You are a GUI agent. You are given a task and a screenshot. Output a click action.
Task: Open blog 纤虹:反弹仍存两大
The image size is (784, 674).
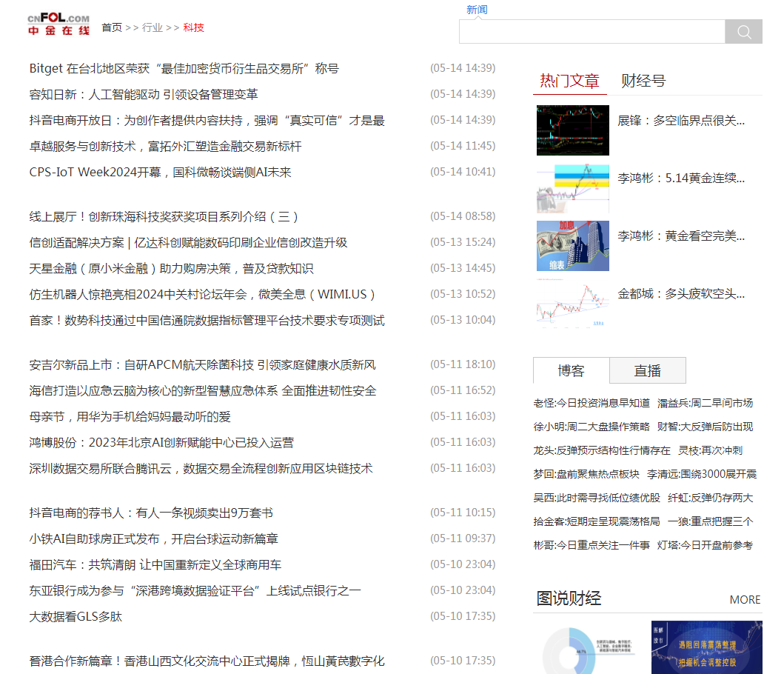pos(711,498)
